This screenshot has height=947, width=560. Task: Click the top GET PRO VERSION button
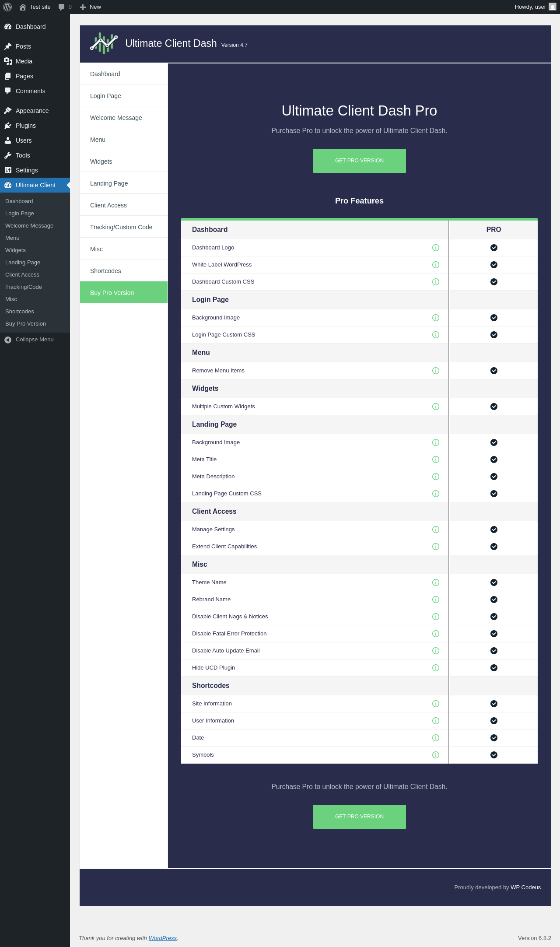[x=360, y=161]
